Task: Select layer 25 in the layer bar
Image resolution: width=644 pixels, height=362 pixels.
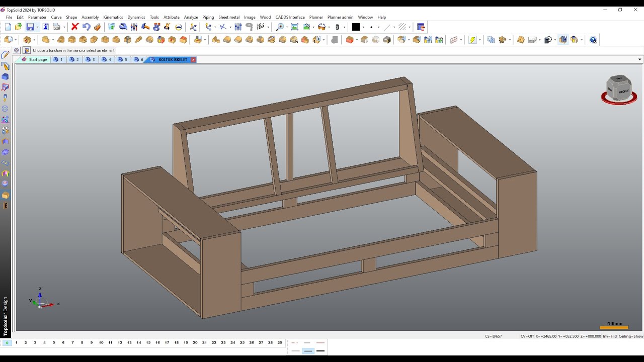Action: tap(242, 342)
